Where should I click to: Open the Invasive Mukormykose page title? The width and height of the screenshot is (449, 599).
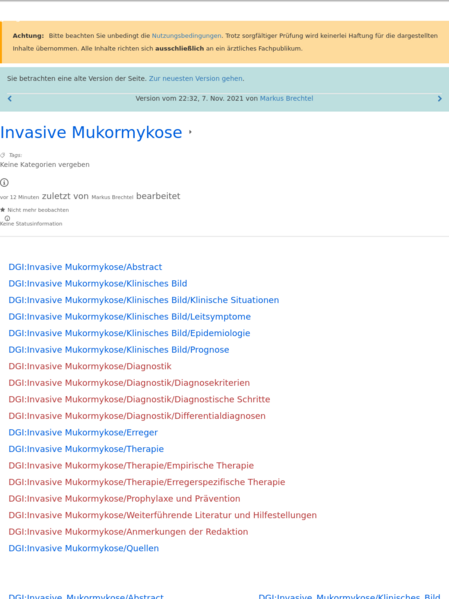[x=91, y=132]
